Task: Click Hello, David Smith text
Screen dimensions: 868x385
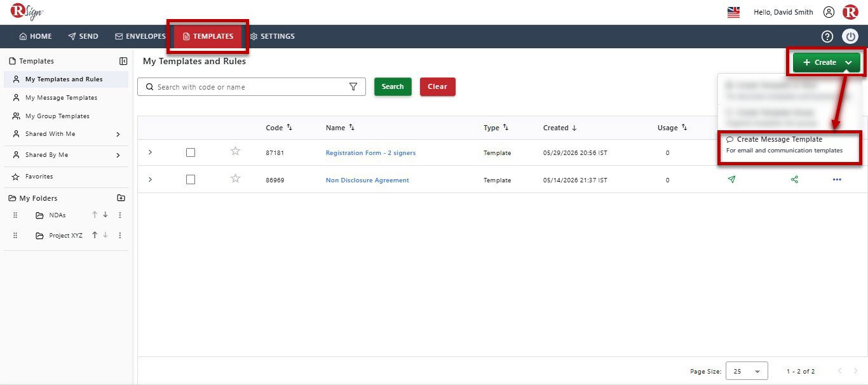Action: (x=783, y=12)
